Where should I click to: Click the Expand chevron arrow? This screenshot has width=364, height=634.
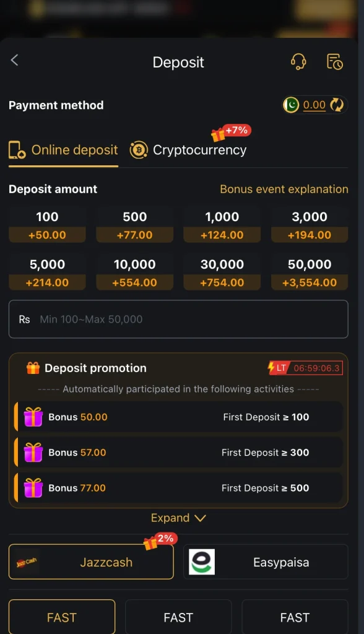199,518
